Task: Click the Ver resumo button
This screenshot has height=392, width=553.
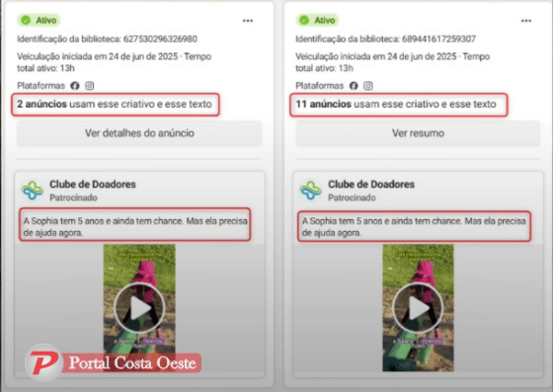Action: [418, 133]
